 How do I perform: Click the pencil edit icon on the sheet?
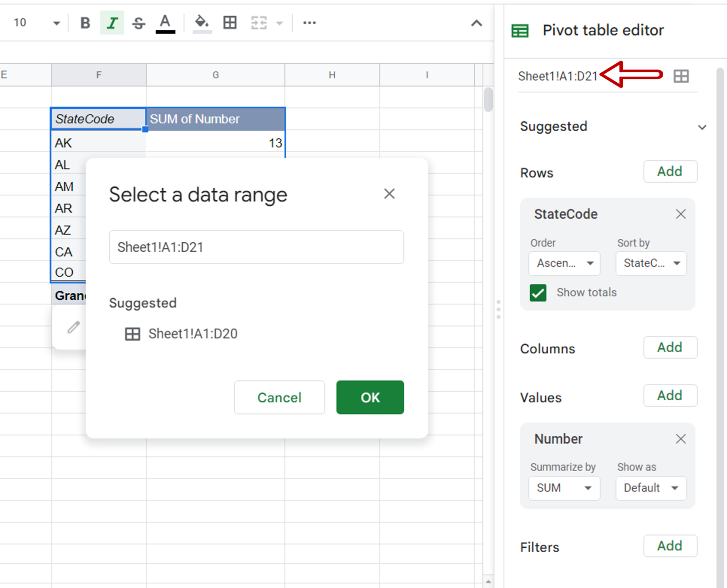click(72, 327)
